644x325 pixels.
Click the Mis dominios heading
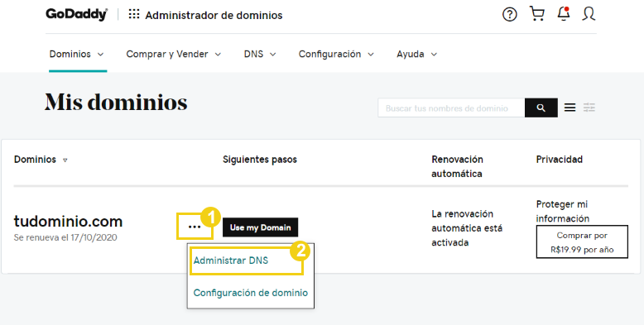(116, 102)
